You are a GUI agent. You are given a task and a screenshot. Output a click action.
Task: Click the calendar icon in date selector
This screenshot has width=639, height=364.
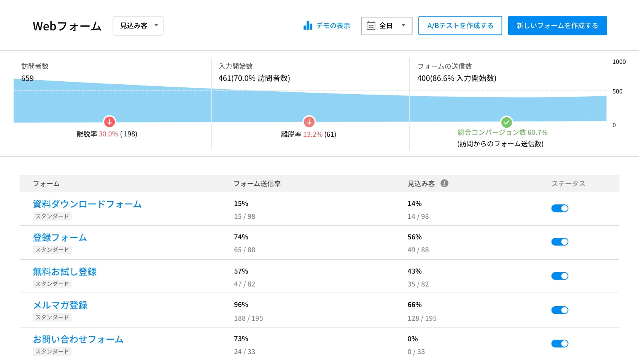[371, 26]
